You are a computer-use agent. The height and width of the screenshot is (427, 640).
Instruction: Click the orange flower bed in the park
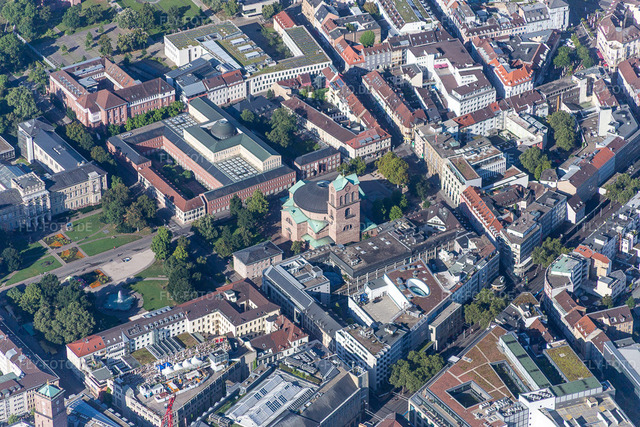click(57, 240)
